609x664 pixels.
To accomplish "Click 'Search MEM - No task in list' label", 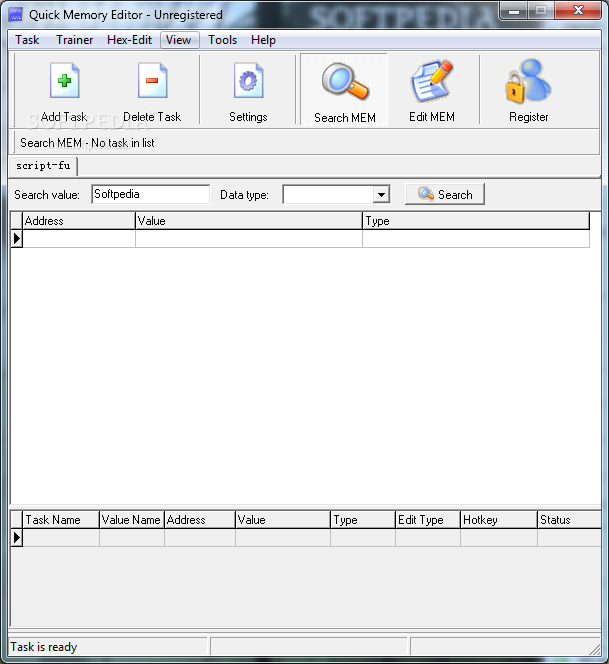I will coord(87,143).
